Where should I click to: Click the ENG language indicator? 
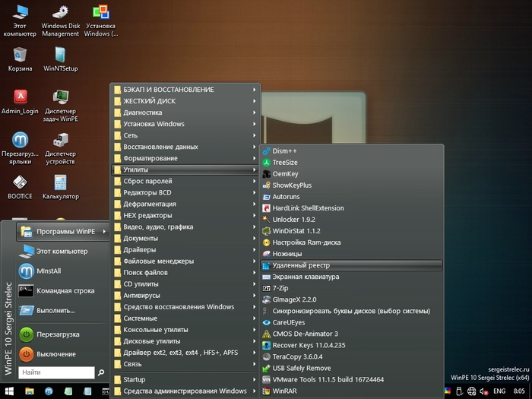tap(499, 391)
